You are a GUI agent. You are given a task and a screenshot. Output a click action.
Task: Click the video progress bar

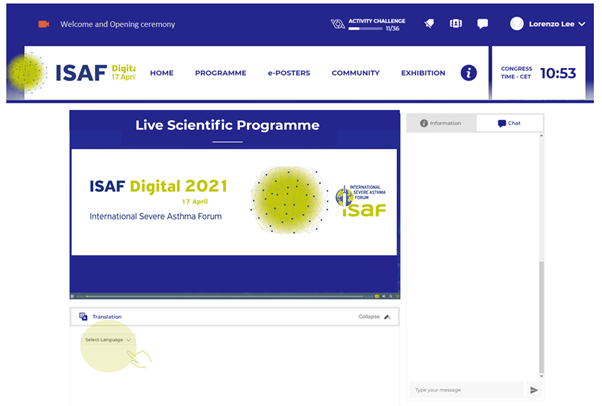225,296
